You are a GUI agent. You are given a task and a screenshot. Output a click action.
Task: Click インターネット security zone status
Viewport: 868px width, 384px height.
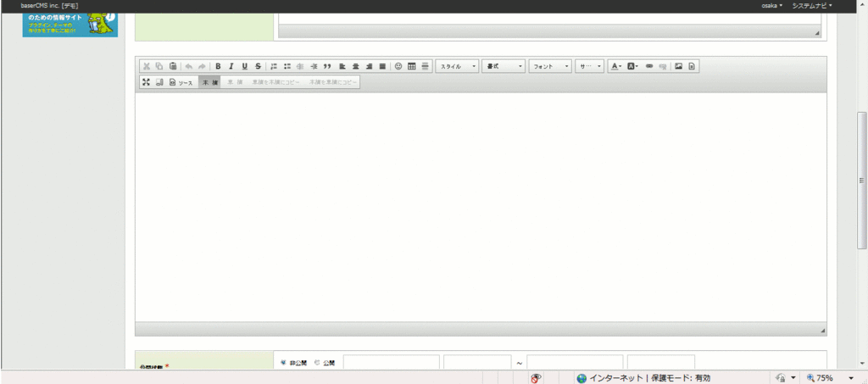[x=643, y=378]
